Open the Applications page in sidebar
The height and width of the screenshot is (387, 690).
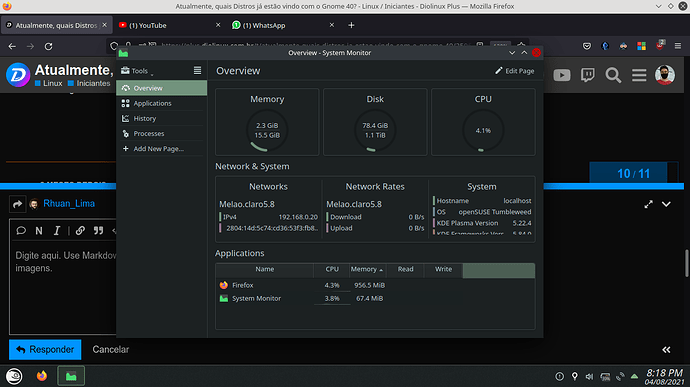point(161,103)
